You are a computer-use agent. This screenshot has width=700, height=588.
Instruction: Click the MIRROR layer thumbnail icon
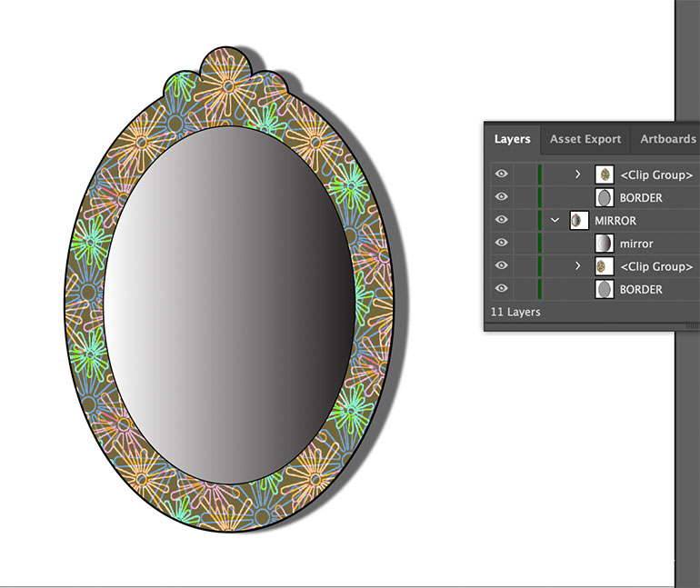(x=577, y=220)
